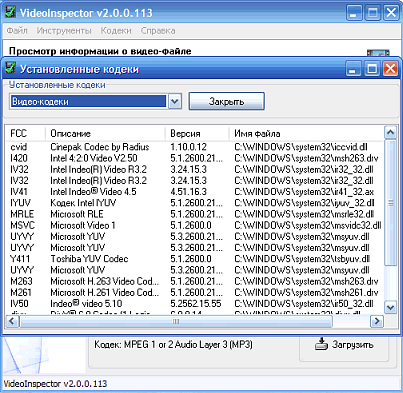Select the Y411 Toshiba YUV Codec row

(195, 259)
